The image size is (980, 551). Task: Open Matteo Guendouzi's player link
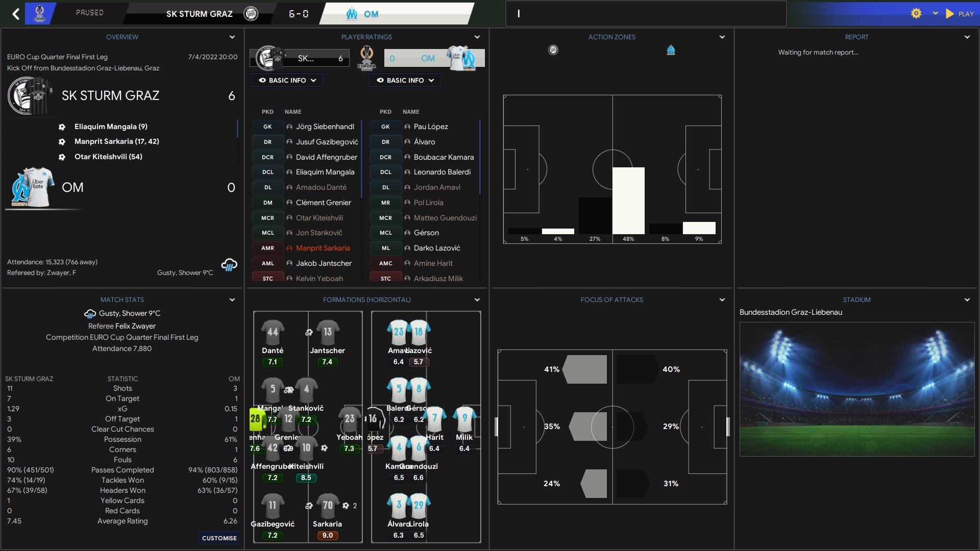445,218
